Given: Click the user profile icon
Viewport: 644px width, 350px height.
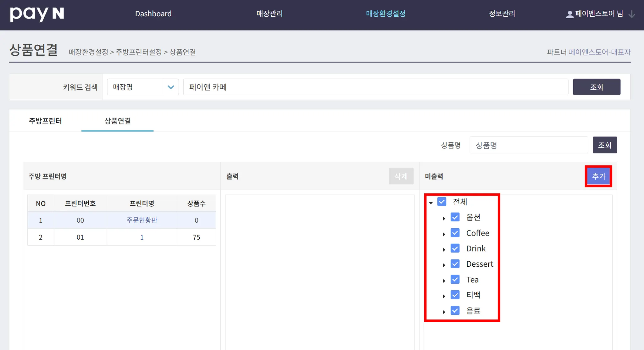Looking at the screenshot, I should pos(569,14).
